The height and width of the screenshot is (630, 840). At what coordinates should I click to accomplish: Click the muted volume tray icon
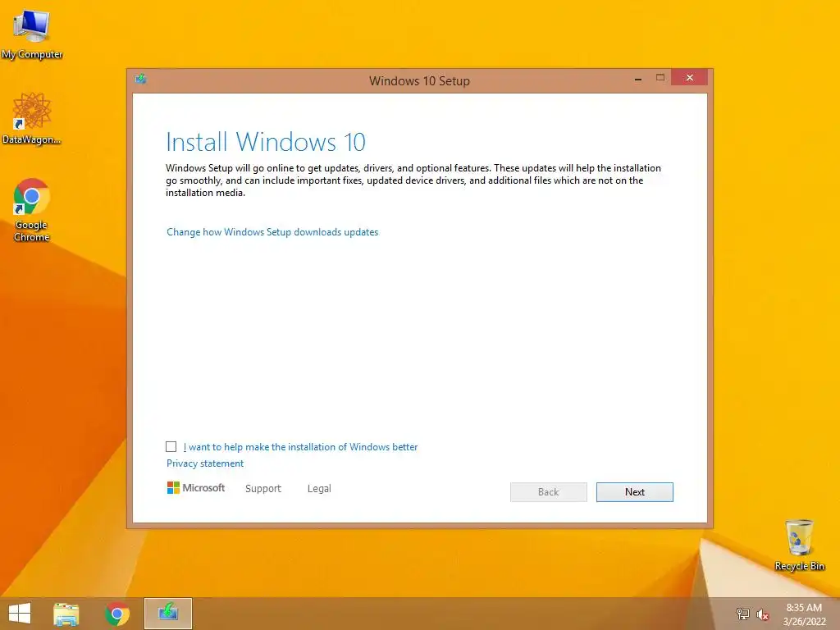pos(762,614)
